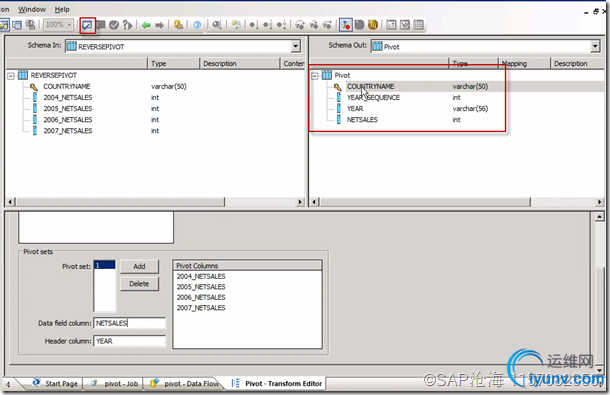Open the Schema In REVERSEPIVOT dropdown
This screenshot has height=395, width=610.
pyautogui.click(x=296, y=46)
